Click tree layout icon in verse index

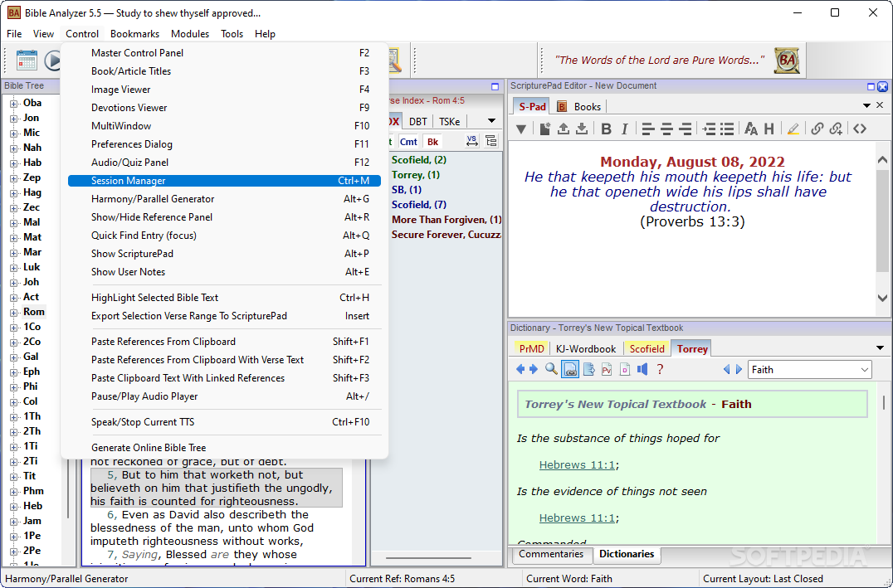click(491, 141)
